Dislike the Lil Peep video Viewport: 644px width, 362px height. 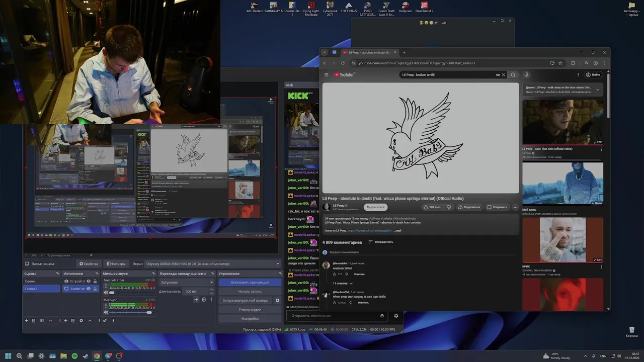(x=449, y=207)
